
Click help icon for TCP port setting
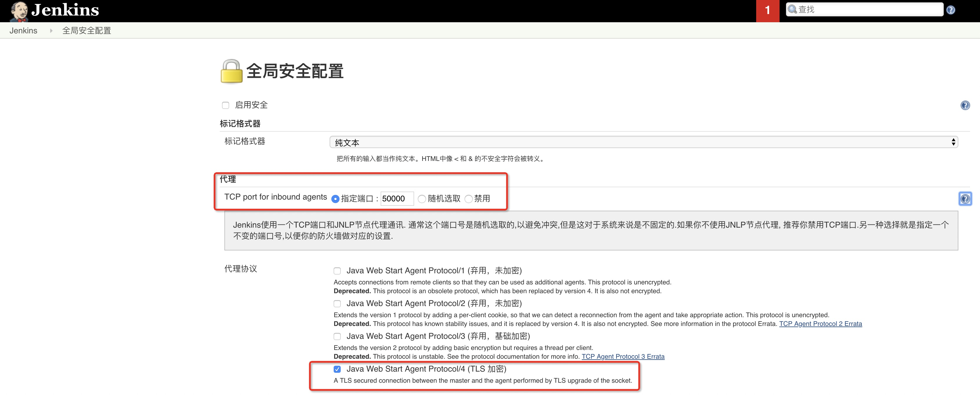click(965, 198)
